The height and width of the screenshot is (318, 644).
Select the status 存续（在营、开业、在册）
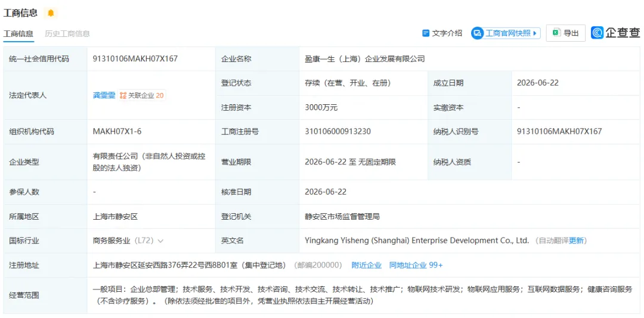pos(348,83)
